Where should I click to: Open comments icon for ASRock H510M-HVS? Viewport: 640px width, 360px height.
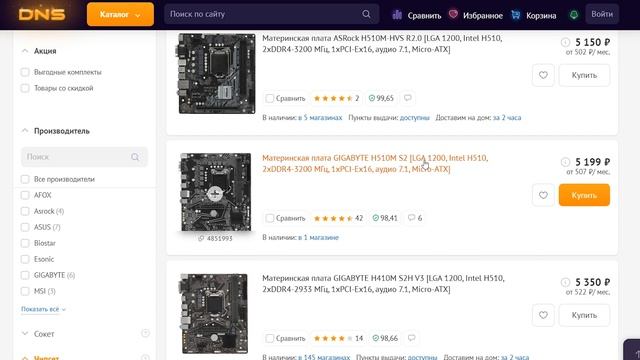pyautogui.click(x=407, y=98)
